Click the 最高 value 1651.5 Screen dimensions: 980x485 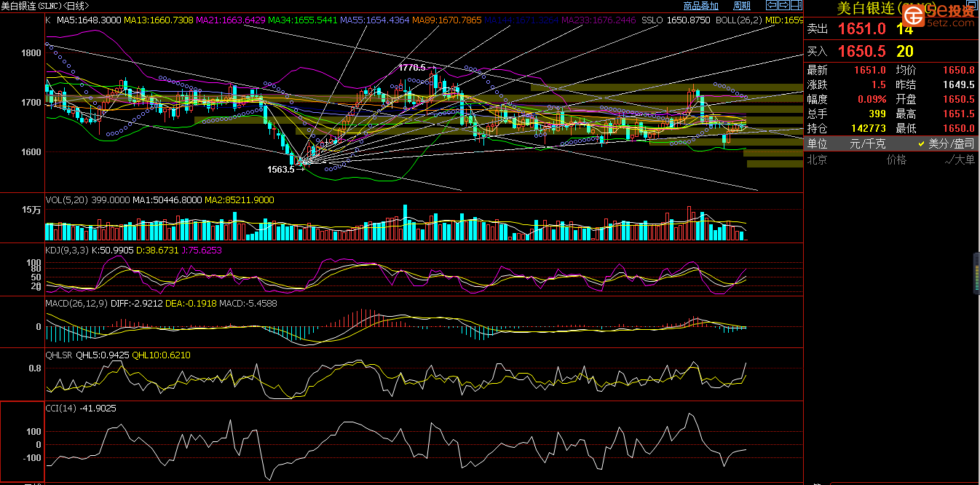(959, 114)
